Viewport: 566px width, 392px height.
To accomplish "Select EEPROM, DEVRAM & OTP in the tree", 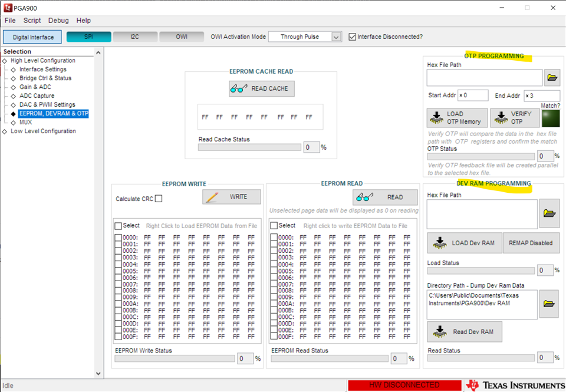I will [54, 113].
